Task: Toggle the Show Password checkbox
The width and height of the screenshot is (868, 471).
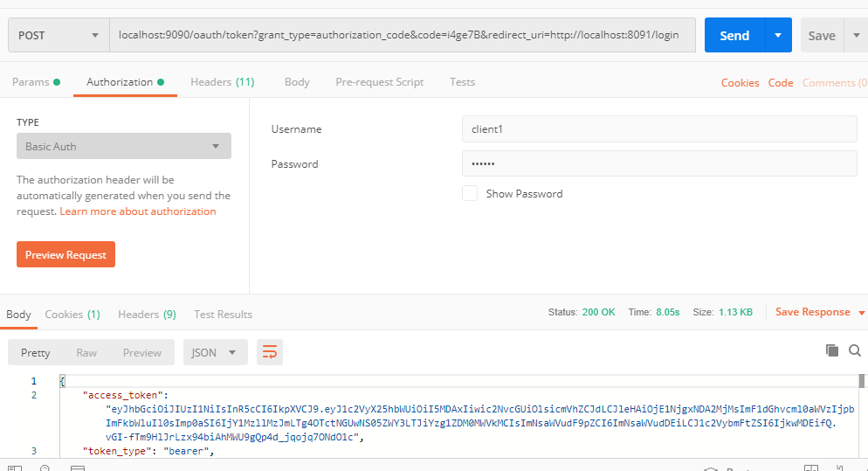Action: [x=470, y=193]
